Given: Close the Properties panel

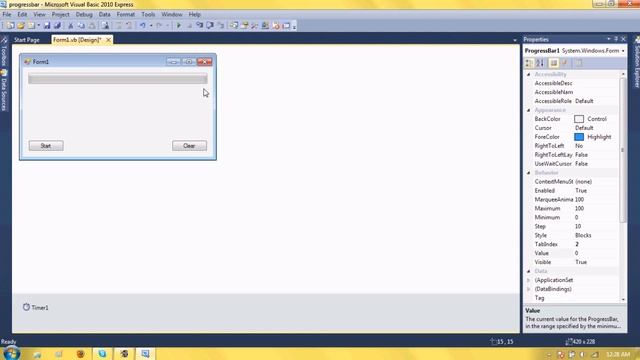Looking at the screenshot, I should (623, 39).
